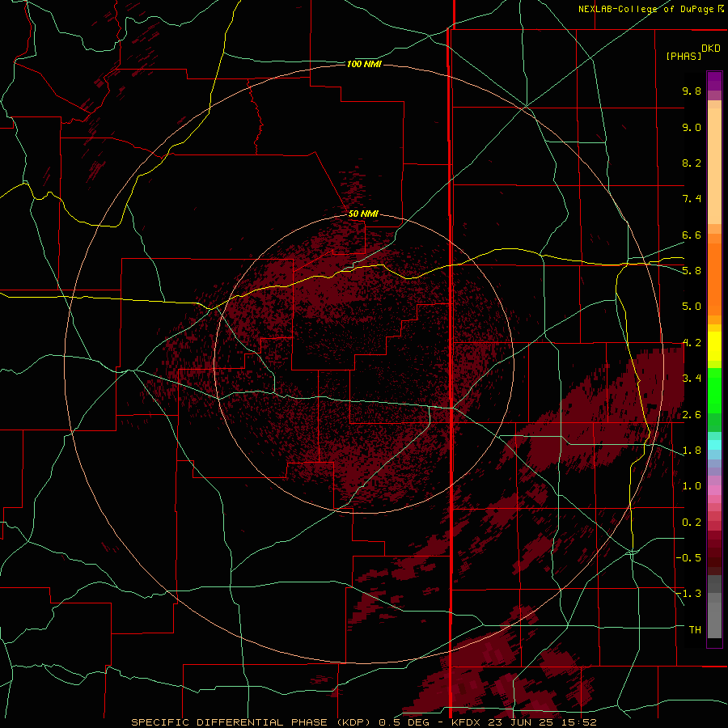Image resolution: width=728 pixels, height=728 pixels.
Task: Click the [PHAS] legend label
Action: tap(684, 56)
